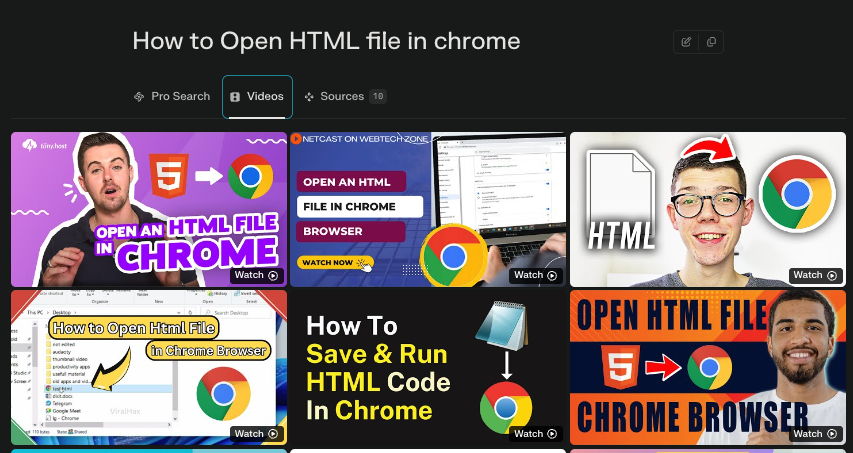Watch the Save & Run HTML Code video
Screen dimensions: 853x453
point(536,433)
